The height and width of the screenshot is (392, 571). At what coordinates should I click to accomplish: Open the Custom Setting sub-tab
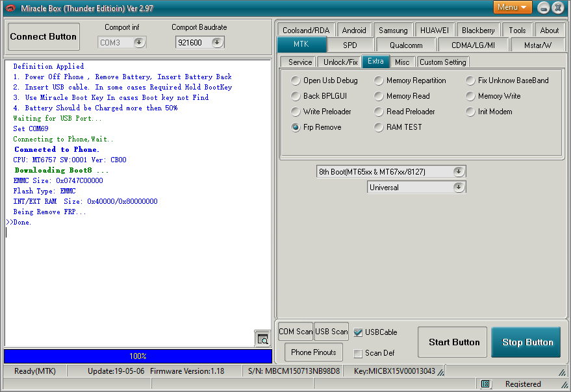443,62
